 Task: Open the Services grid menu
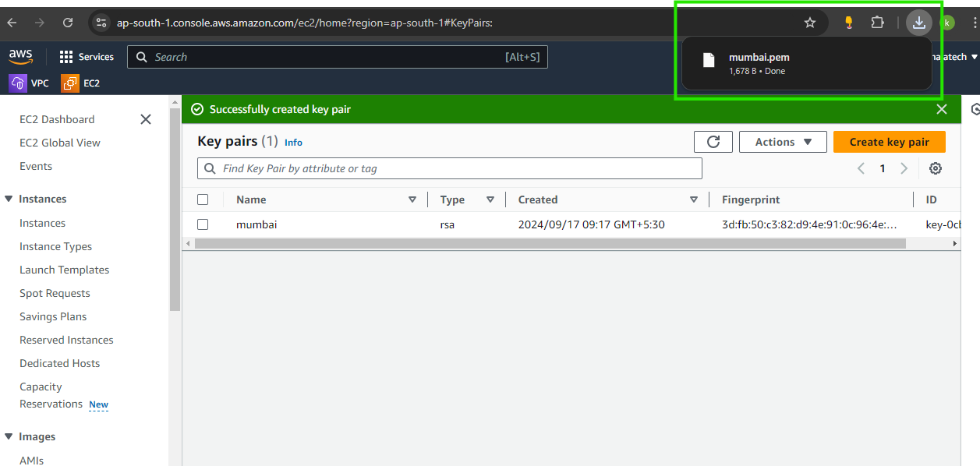[66, 57]
